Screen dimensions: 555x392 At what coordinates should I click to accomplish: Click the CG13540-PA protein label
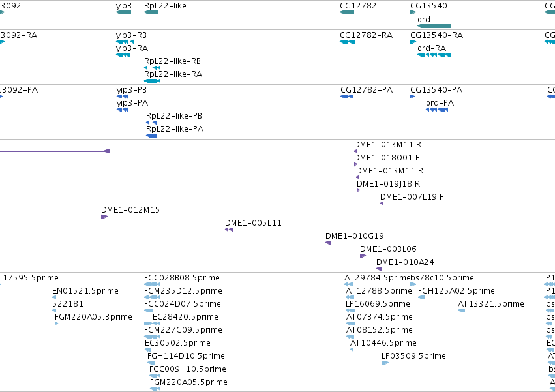click(x=436, y=90)
